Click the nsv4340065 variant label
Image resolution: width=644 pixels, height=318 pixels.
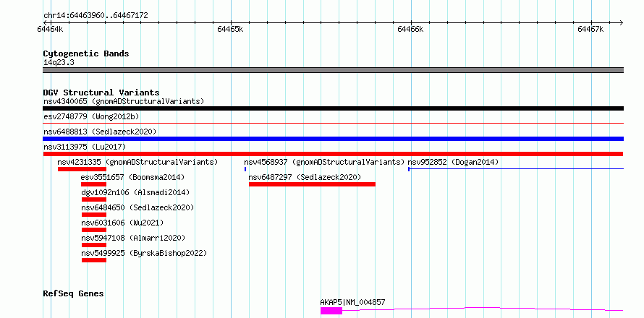click(124, 101)
